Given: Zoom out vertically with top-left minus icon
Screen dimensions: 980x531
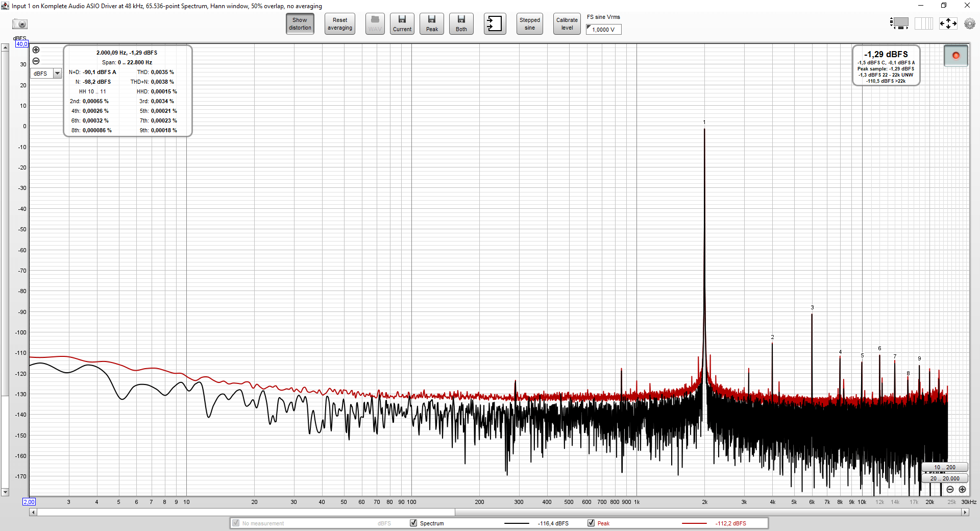Looking at the screenshot, I should pos(36,61).
